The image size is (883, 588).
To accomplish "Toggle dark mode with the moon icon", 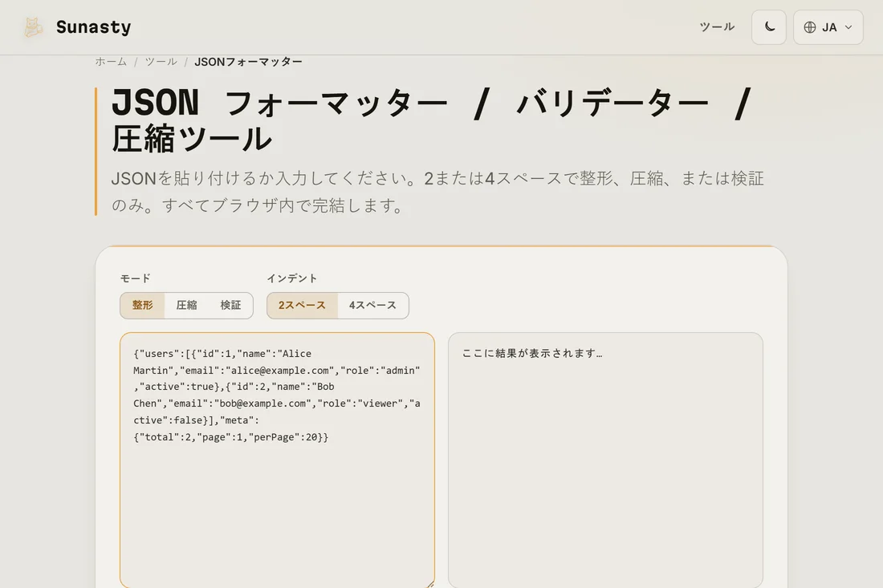I will pyautogui.click(x=769, y=27).
